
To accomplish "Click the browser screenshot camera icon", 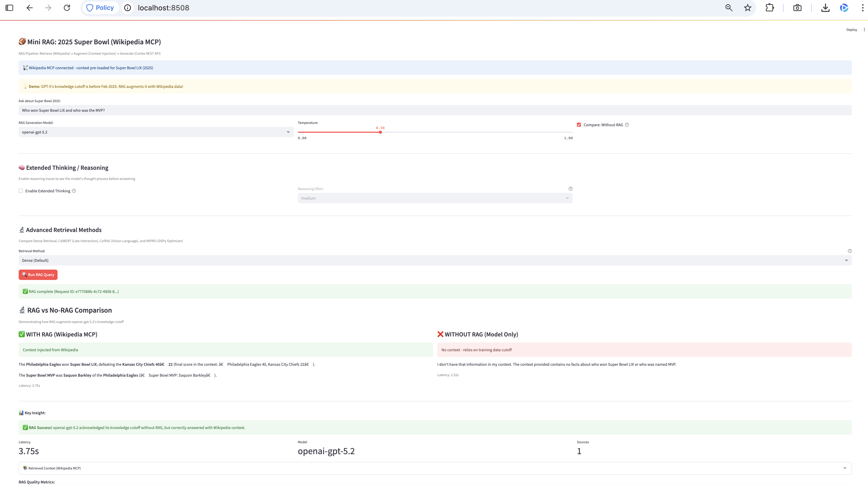I will tap(797, 8).
